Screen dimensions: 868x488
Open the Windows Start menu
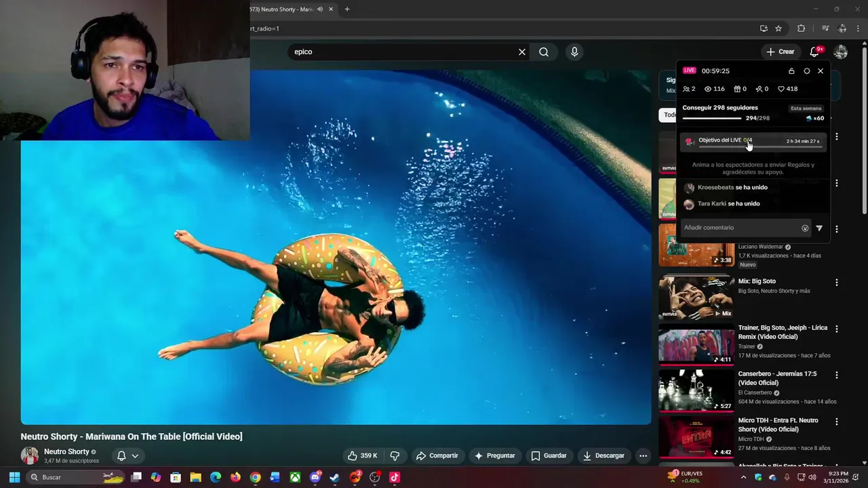coord(14,477)
